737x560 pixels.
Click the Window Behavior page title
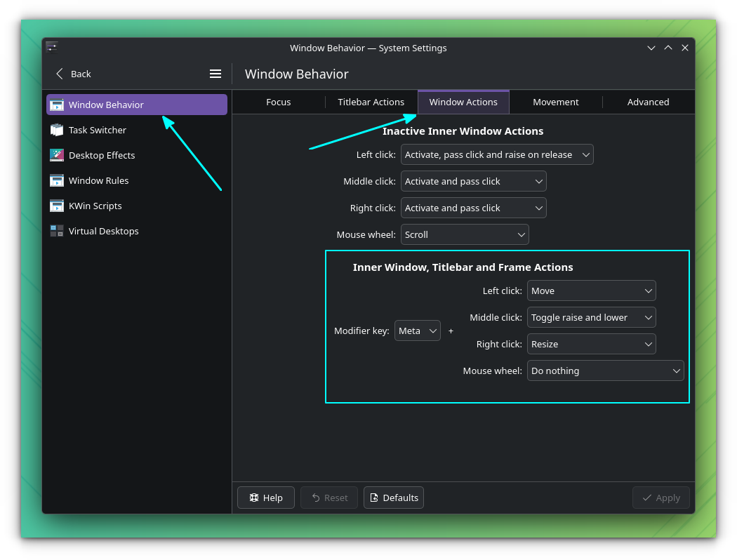[x=297, y=74]
